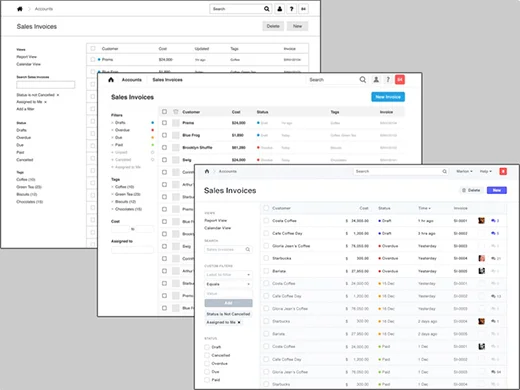Click red square icon in front window header
The image size is (520, 390).
pyautogui.click(x=503, y=171)
